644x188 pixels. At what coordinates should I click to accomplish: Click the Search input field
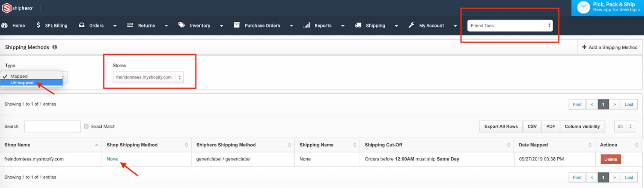pyautogui.click(x=52, y=127)
